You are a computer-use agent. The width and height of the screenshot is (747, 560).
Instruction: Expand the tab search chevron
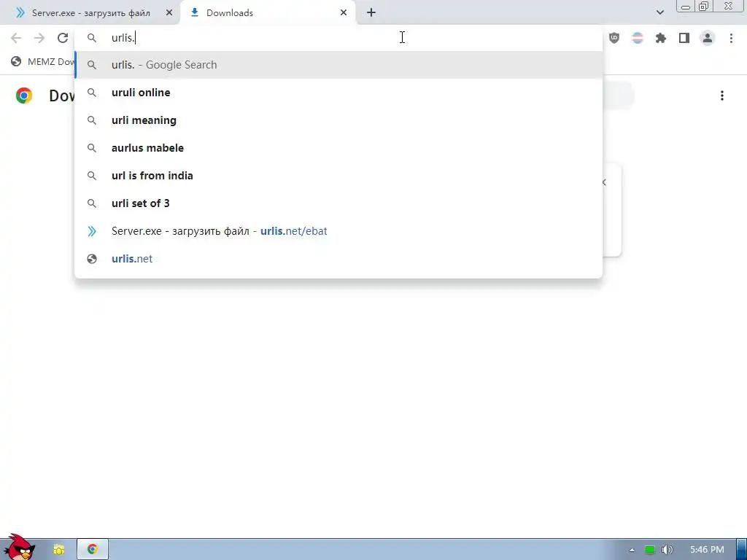[659, 13]
